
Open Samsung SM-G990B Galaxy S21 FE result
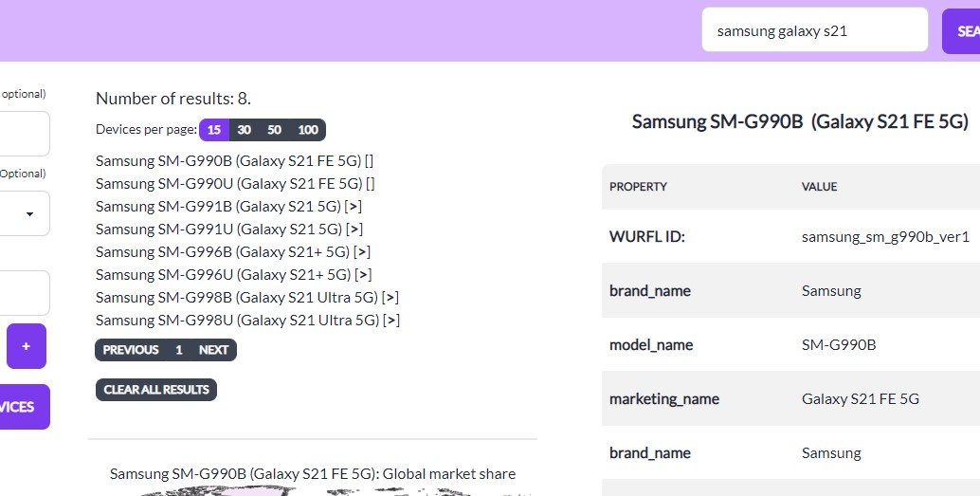click(228, 160)
